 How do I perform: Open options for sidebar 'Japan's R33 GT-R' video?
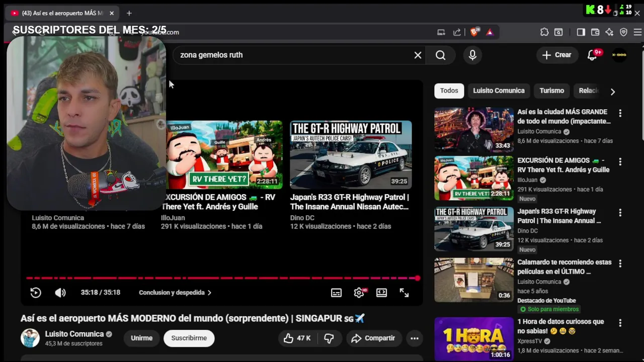pos(620,213)
